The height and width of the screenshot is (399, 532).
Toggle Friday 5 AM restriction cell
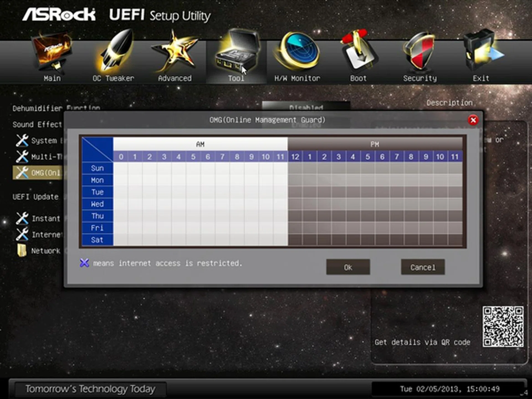[x=193, y=228]
